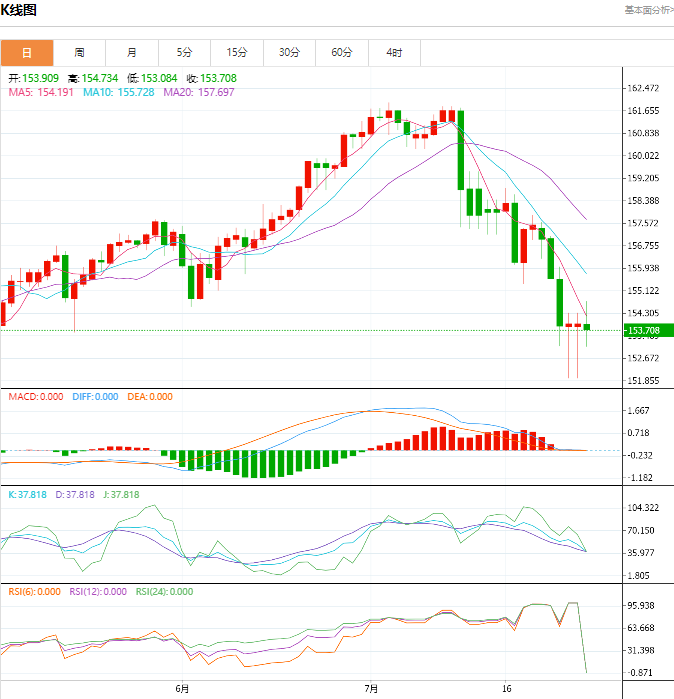Click the DEA value label
The image size is (674, 699).
150,397
